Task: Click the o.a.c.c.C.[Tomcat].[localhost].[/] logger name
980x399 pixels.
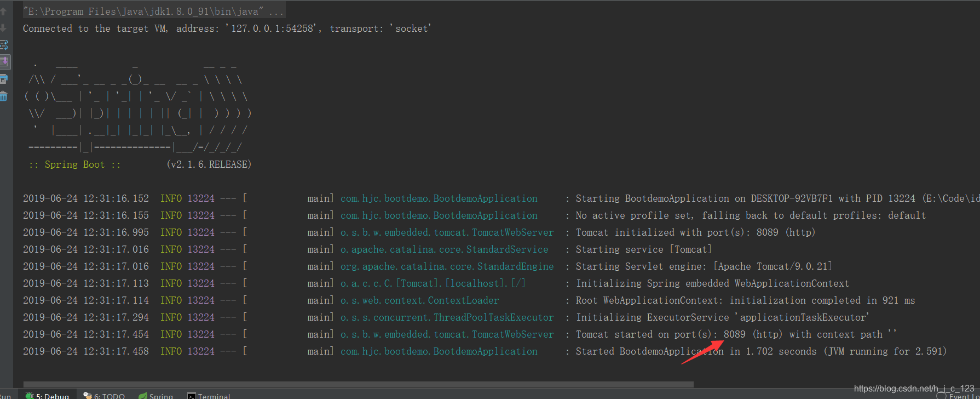Action: pyautogui.click(x=433, y=283)
